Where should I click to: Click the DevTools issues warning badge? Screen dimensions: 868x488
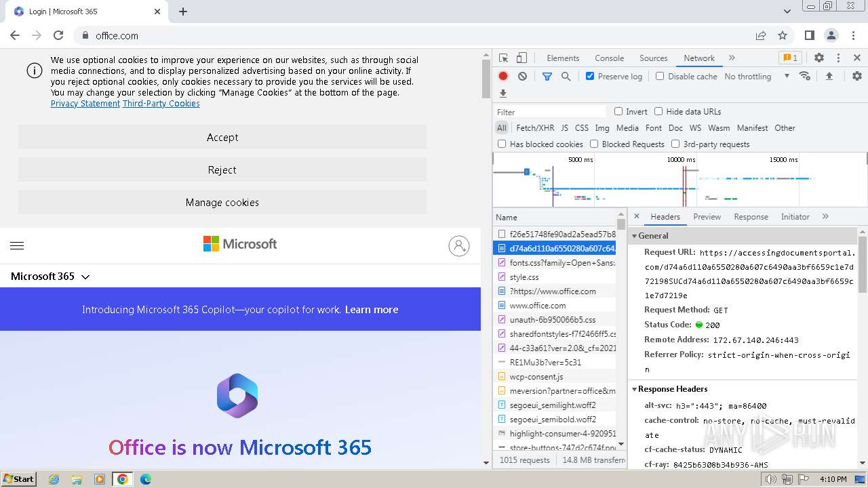[x=789, y=58]
